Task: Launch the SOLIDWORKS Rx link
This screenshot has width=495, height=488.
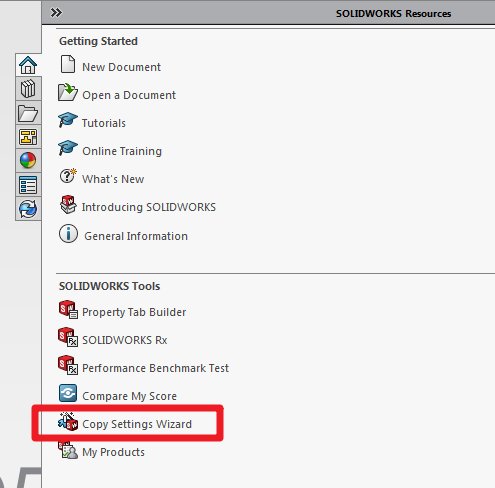Action: click(124, 340)
